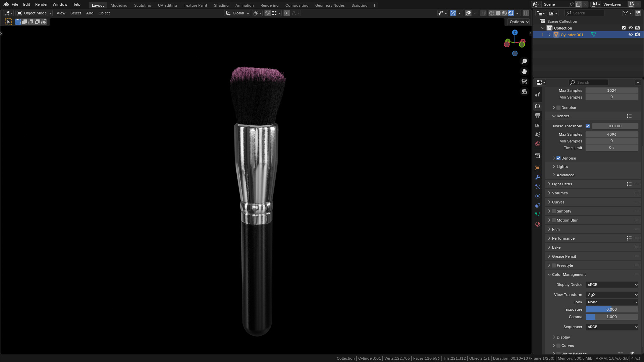Open the Object Data properties tab
Viewport: 644px width, 362px height.
click(x=538, y=215)
